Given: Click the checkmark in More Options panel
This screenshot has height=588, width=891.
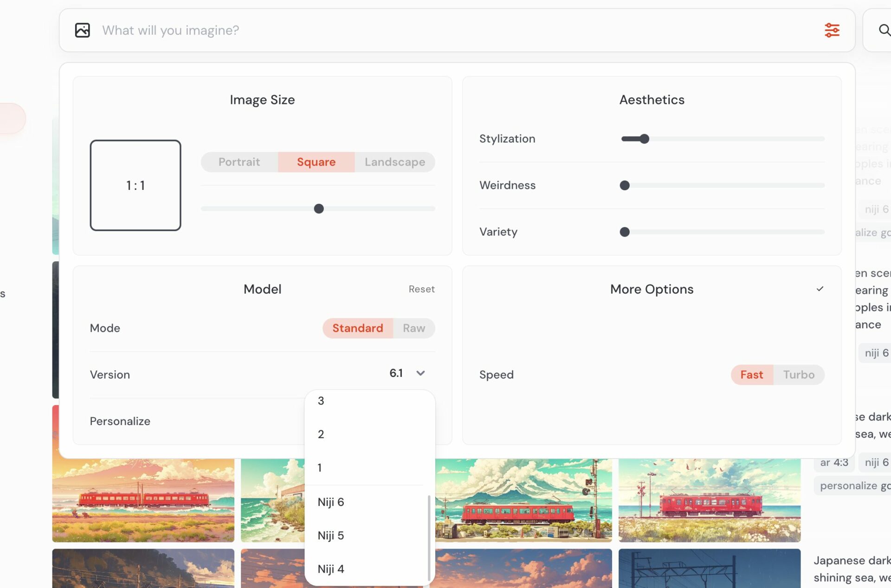Looking at the screenshot, I should pyautogui.click(x=820, y=289).
